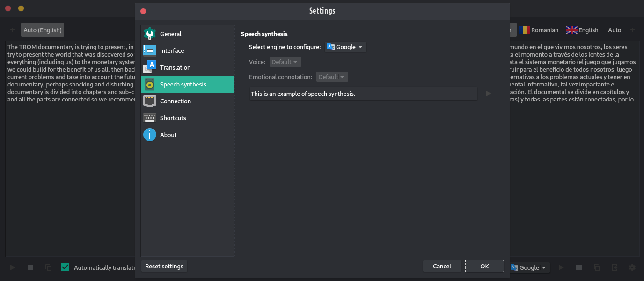This screenshot has height=281, width=644.
Task: Play the source text with bottom-left play icon
Action: coord(13,267)
